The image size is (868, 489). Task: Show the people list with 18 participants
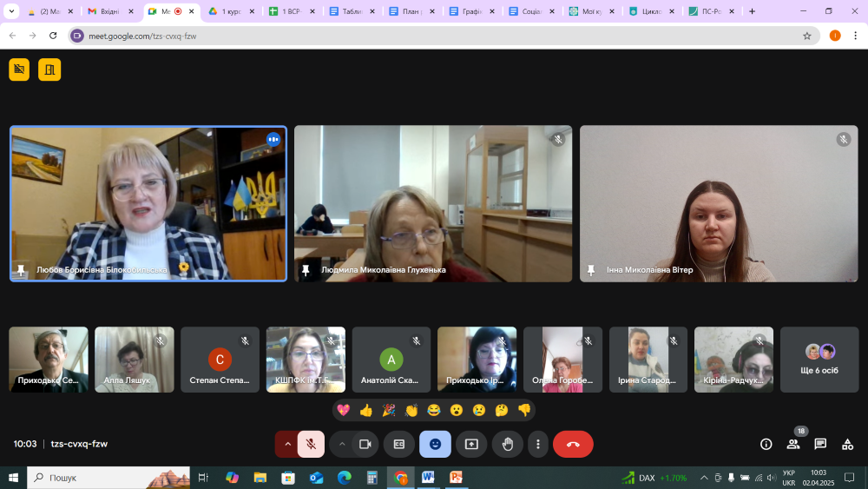pyautogui.click(x=793, y=444)
